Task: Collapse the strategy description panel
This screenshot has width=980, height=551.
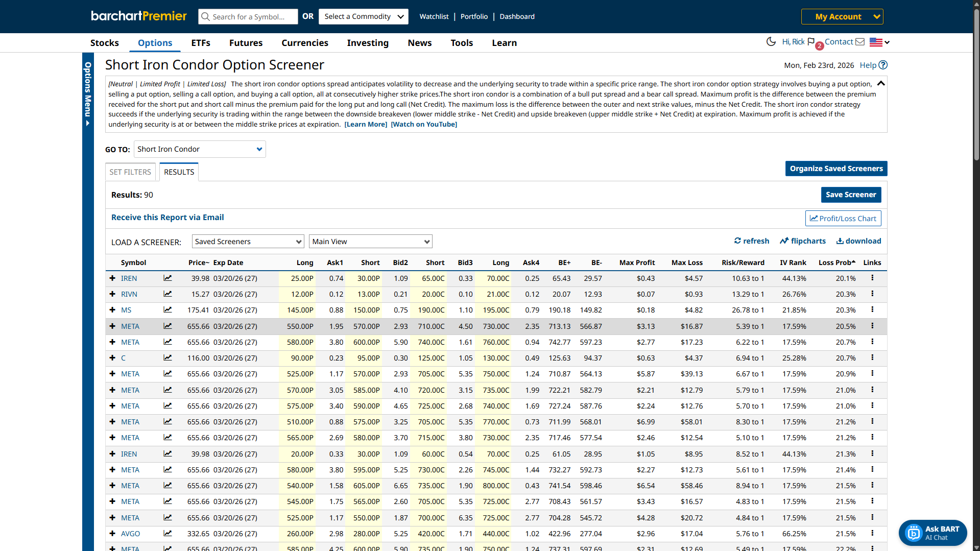Action: [x=881, y=83]
